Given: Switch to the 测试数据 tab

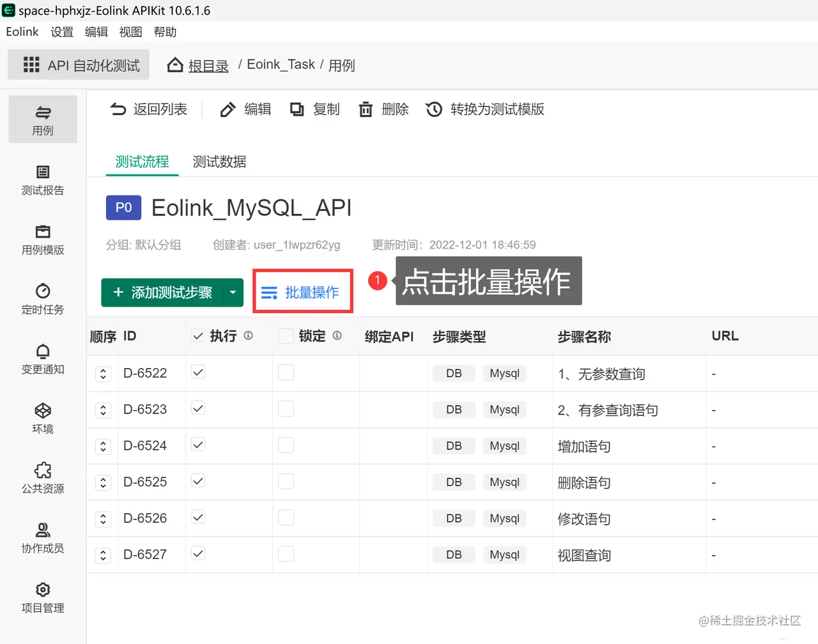Looking at the screenshot, I should pyautogui.click(x=219, y=162).
